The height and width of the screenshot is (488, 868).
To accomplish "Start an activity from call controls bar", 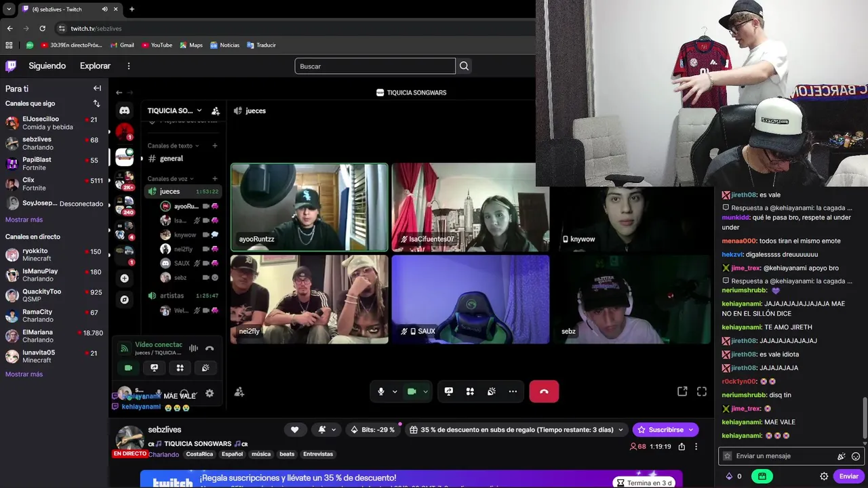I will click(x=470, y=391).
